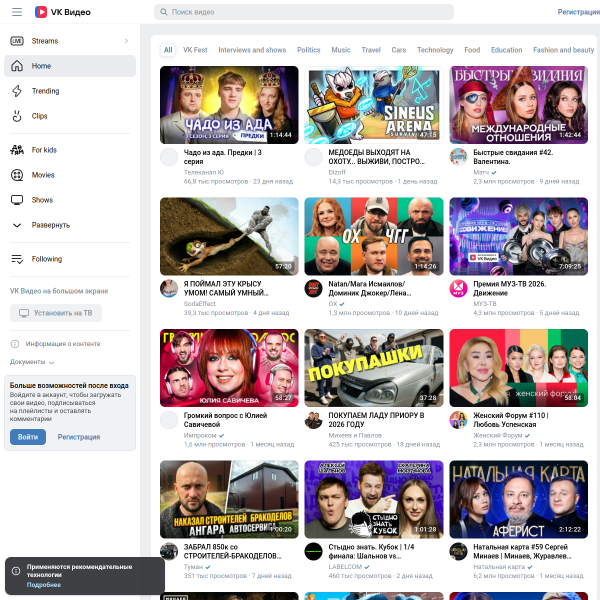Screen dimensions: 600x600
Task: Click Регистрация in the top header
Action: coord(578,12)
